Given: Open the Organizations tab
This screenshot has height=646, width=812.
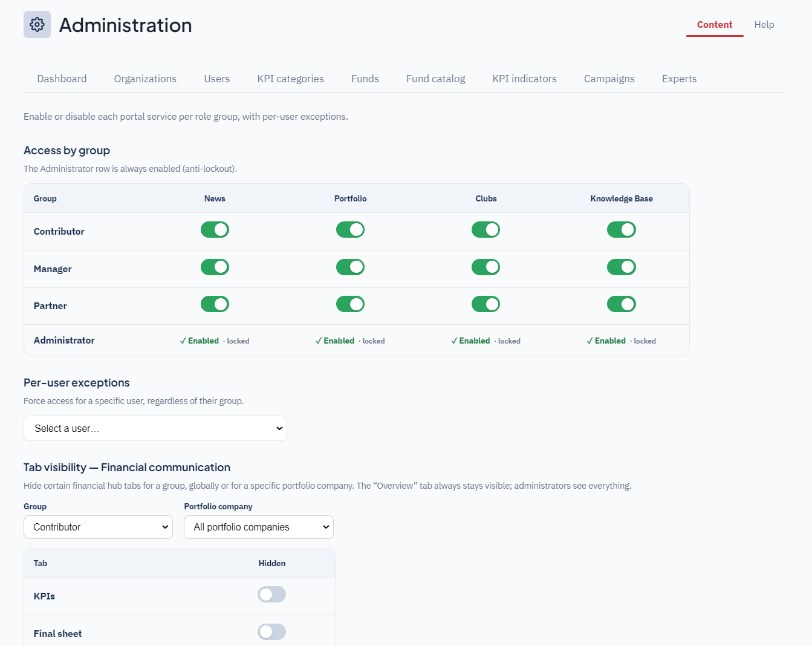Looking at the screenshot, I should (145, 79).
